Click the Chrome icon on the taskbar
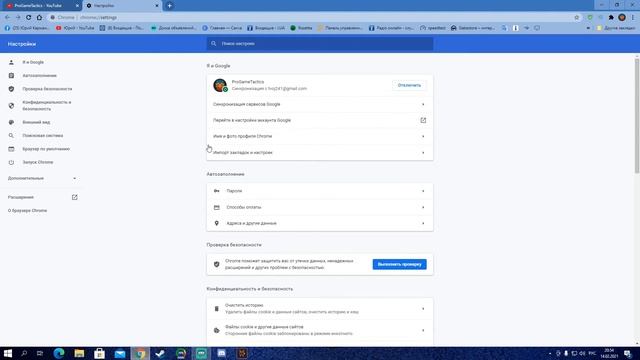This screenshot has height=360, width=640. point(140,353)
